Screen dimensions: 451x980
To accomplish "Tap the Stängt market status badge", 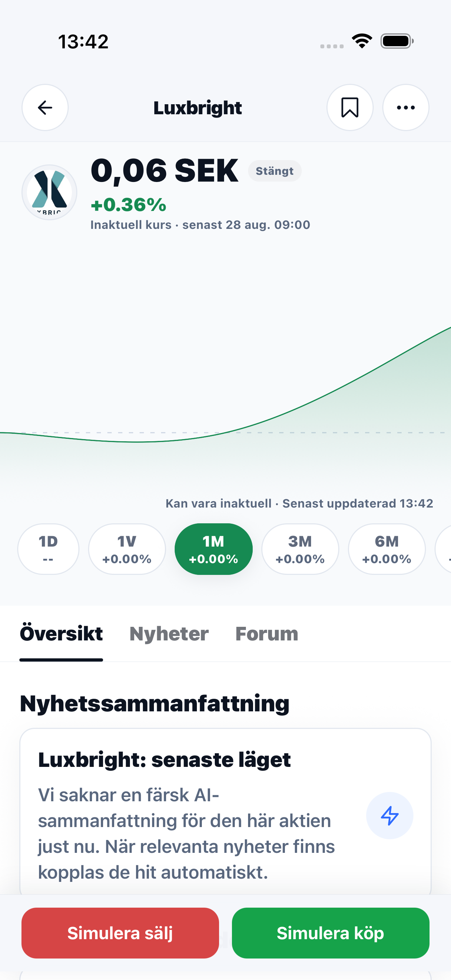I will point(275,171).
